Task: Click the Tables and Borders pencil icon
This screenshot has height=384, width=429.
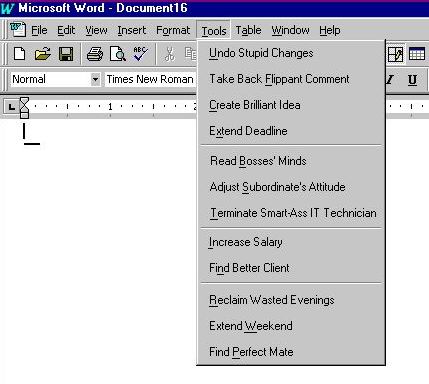Action: 396,54
